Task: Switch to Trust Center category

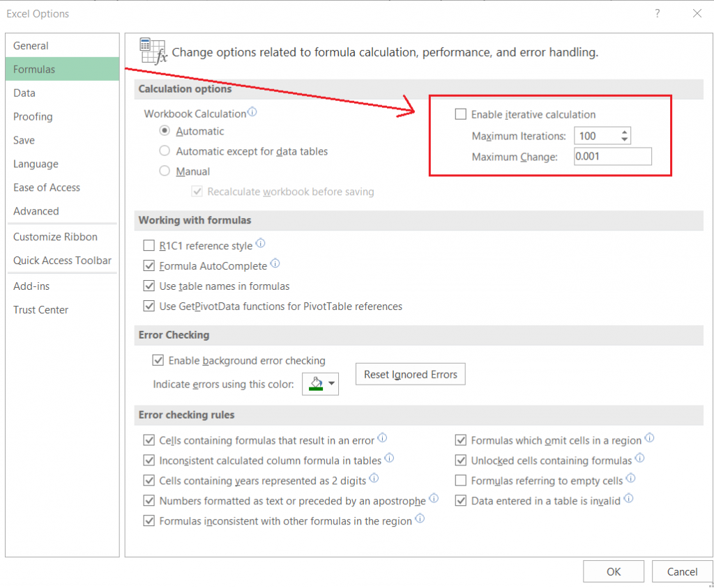Action: click(x=41, y=310)
